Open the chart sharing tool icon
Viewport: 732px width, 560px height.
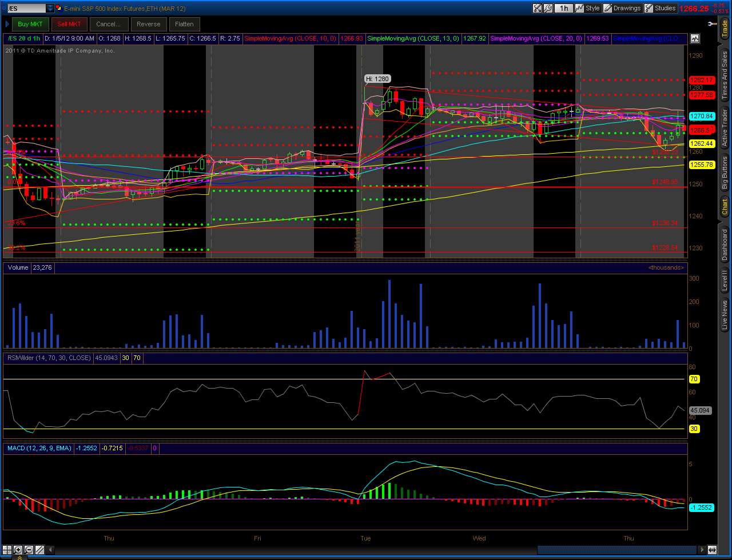pos(537,8)
